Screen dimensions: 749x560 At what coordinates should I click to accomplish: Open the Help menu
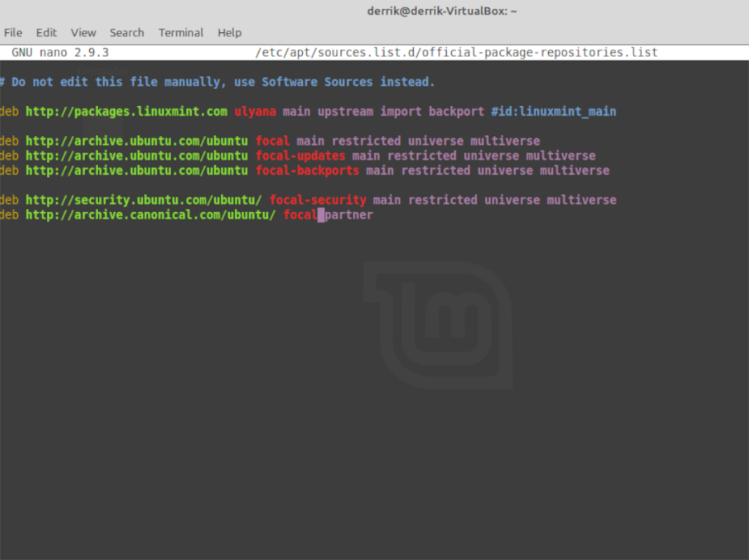229,32
